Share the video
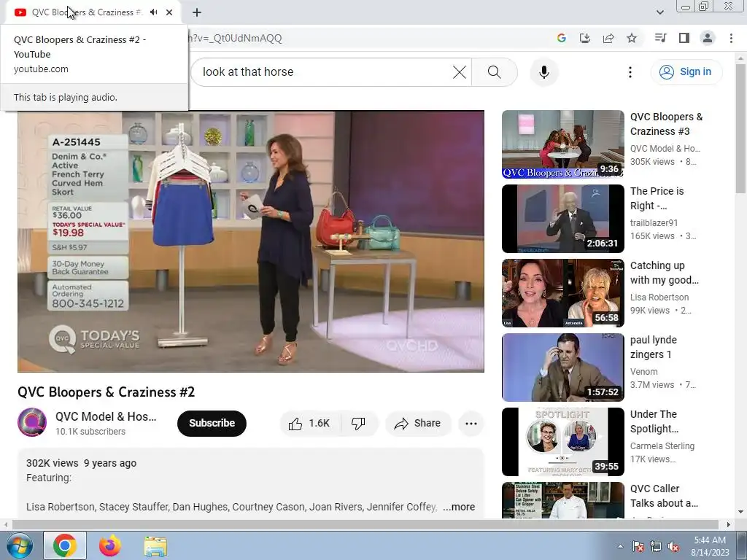The image size is (747, 560). tap(418, 424)
